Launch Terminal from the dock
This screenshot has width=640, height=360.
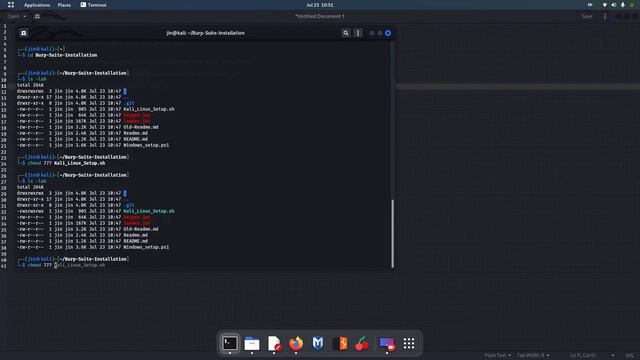(230, 343)
